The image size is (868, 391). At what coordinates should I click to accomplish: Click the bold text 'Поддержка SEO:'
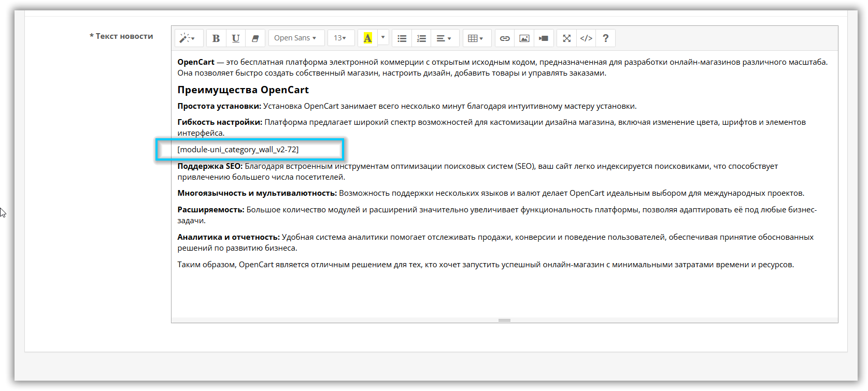point(210,166)
